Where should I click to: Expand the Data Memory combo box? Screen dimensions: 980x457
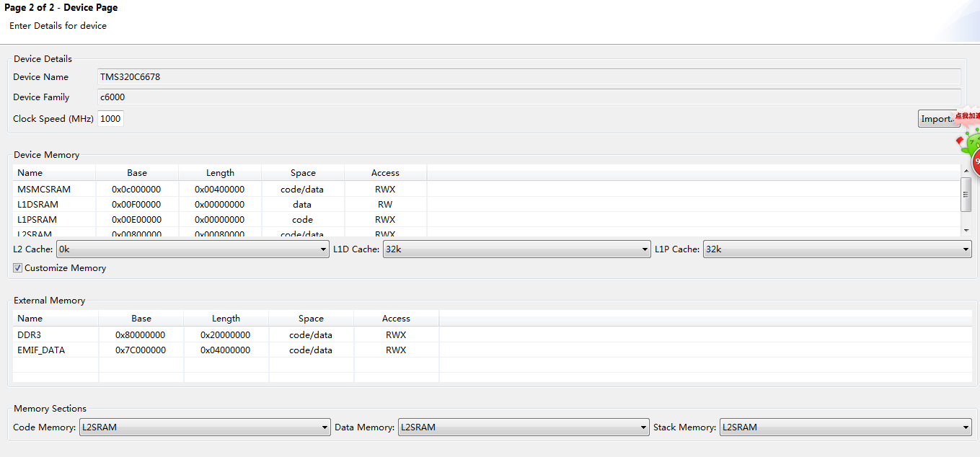point(524,427)
